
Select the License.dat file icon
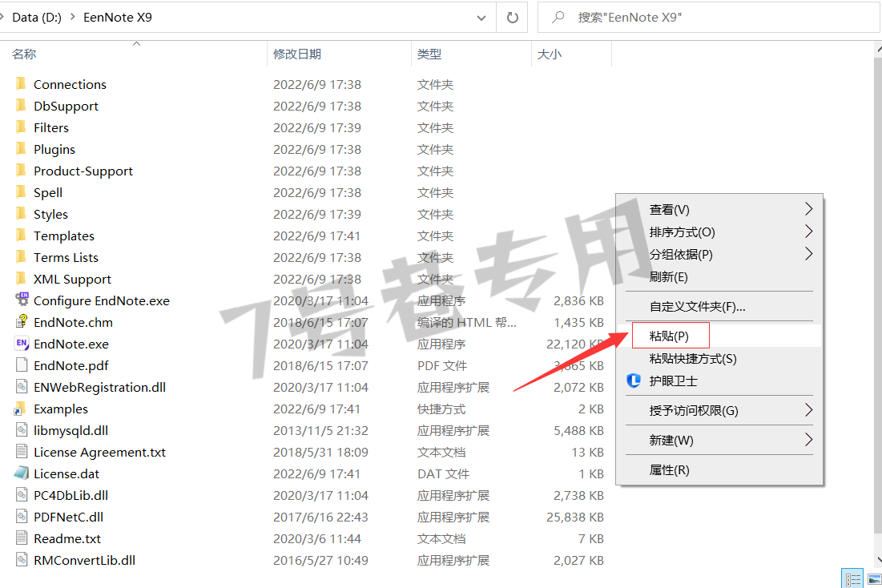pos(22,473)
